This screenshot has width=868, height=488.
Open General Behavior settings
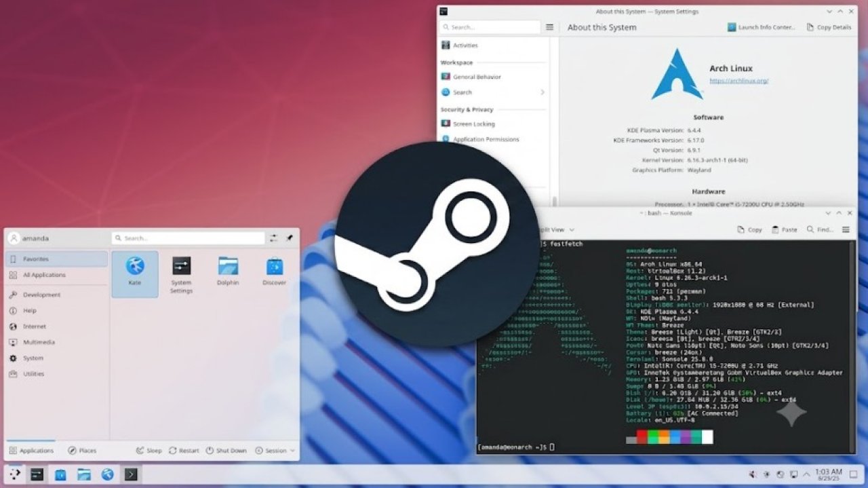(x=493, y=77)
